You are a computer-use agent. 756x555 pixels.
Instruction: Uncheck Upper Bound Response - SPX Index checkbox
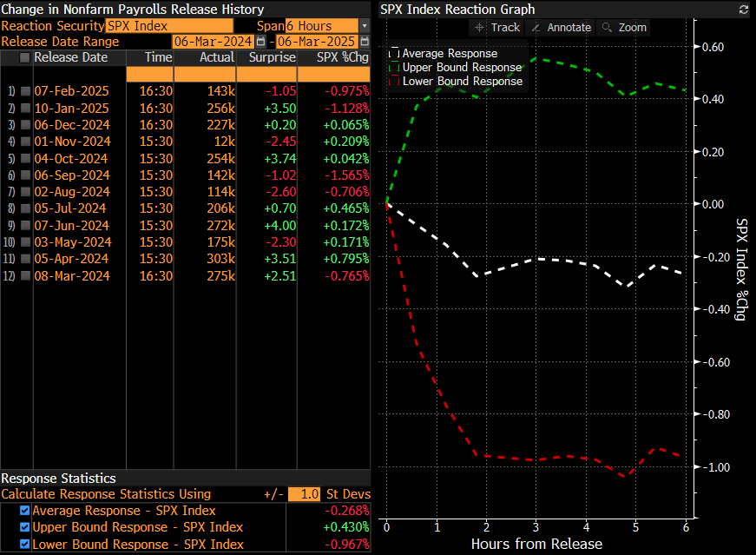pos(24,527)
